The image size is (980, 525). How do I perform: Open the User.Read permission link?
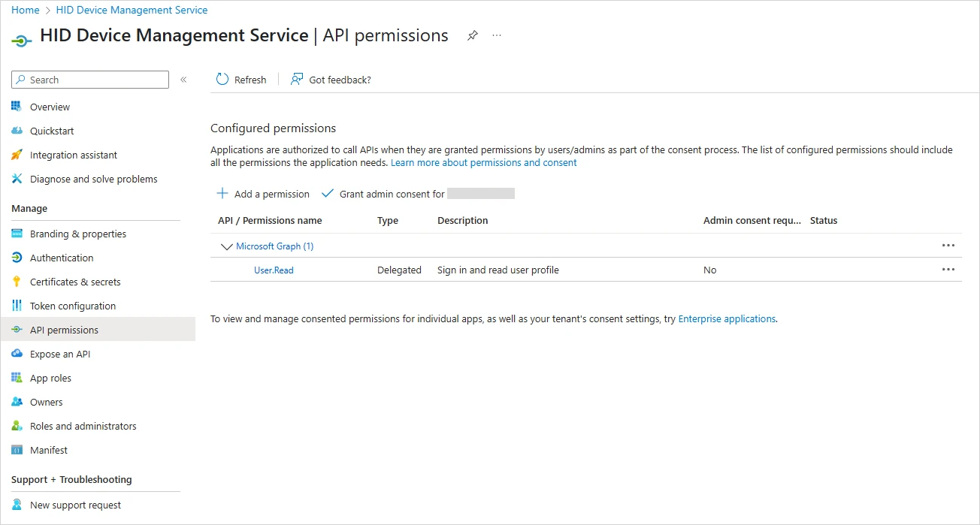point(274,270)
